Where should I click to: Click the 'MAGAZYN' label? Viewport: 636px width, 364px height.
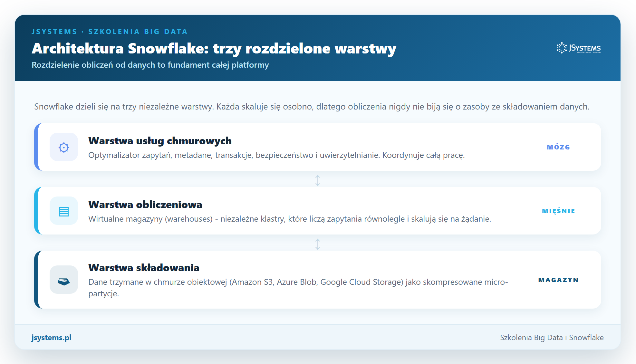pyautogui.click(x=558, y=280)
